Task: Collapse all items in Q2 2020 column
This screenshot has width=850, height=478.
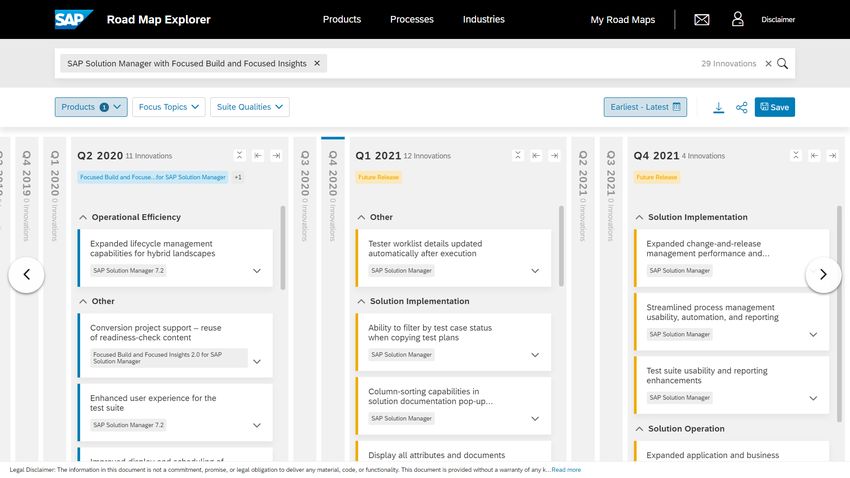Action: [x=240, y=155]
